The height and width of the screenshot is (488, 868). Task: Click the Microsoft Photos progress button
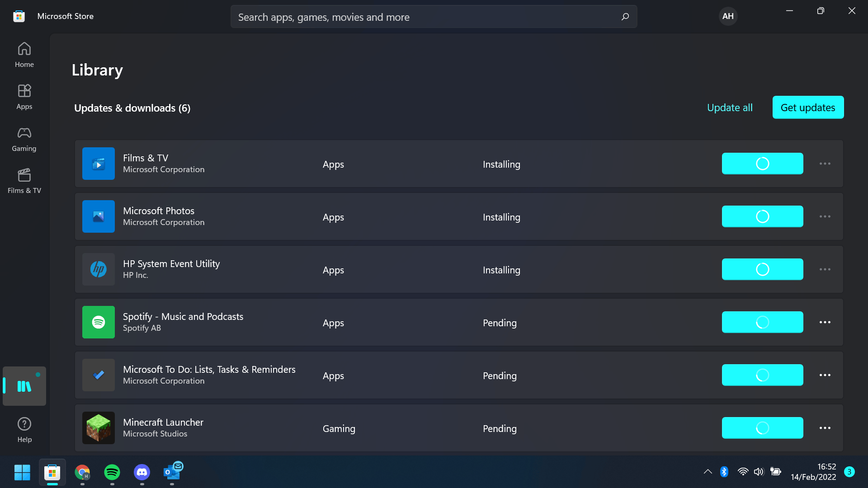pos(763,216)
